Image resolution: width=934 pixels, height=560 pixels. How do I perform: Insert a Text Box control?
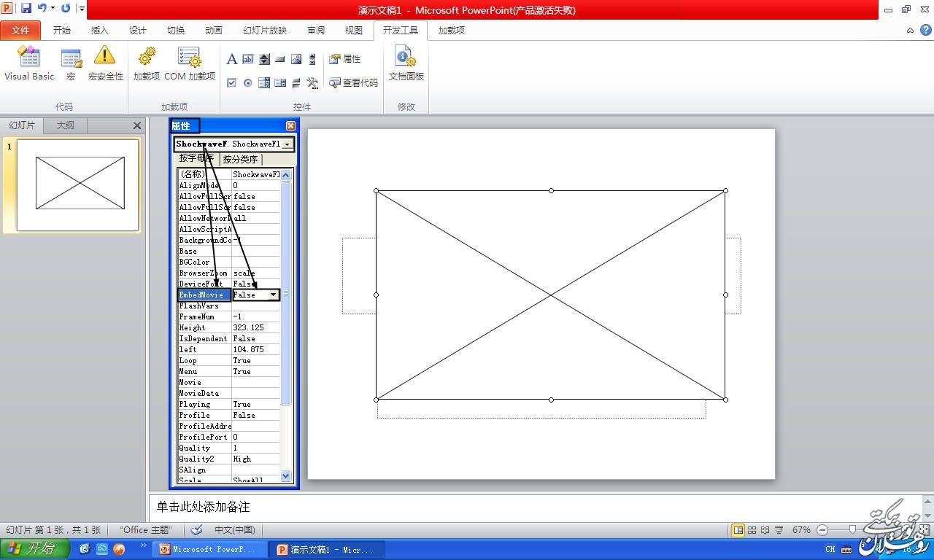[248, 59]
